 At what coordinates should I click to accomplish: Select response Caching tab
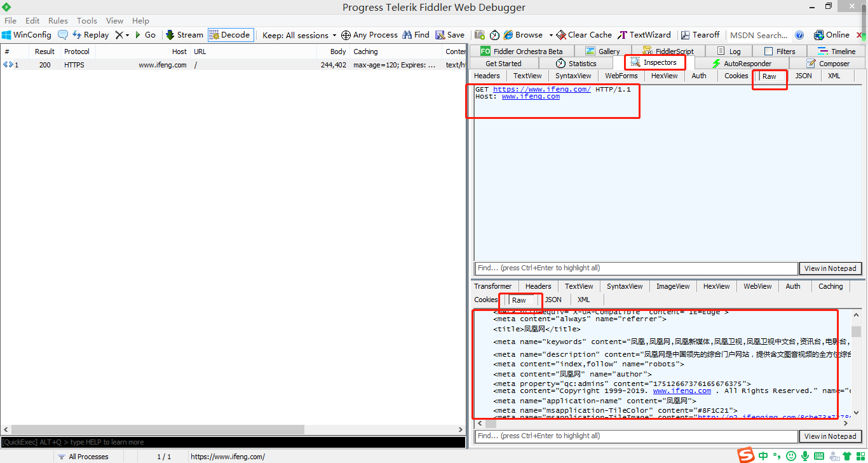click(830, 286)
